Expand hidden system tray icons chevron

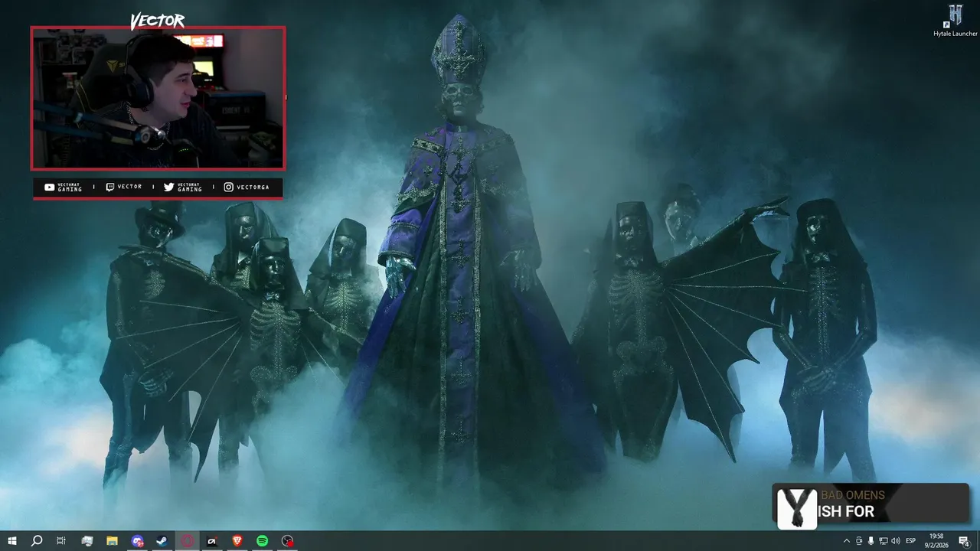click(847, 541)
